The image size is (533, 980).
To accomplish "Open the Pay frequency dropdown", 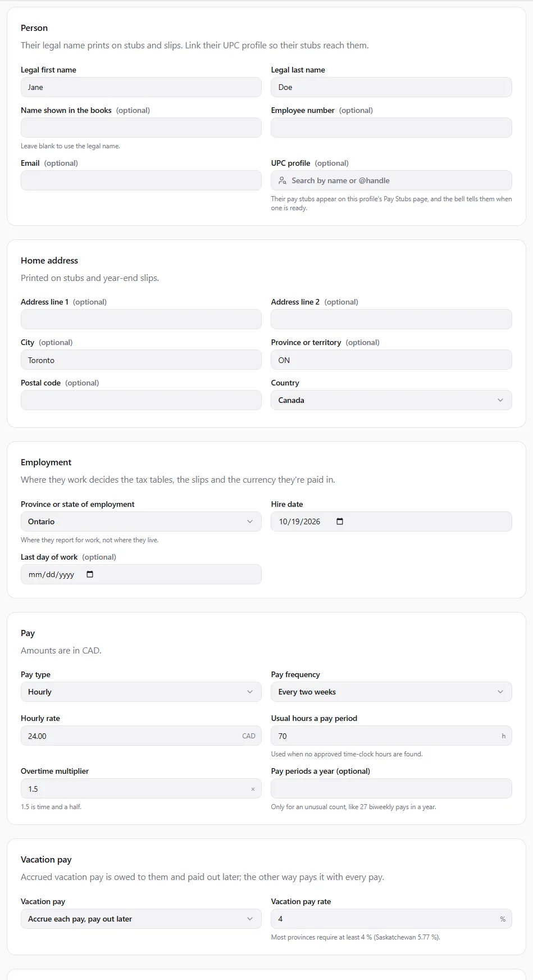I will [391, 692].
